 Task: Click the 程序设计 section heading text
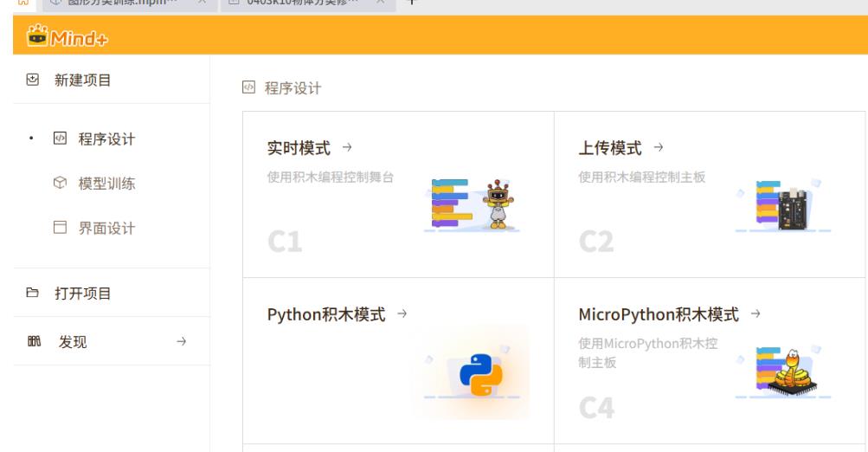(x=293, y=88)
